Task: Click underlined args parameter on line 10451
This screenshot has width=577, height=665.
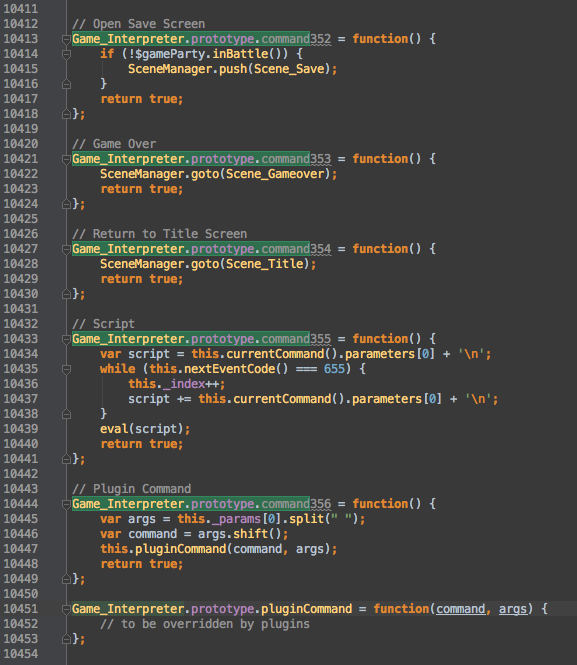Action: click(513, 609)
